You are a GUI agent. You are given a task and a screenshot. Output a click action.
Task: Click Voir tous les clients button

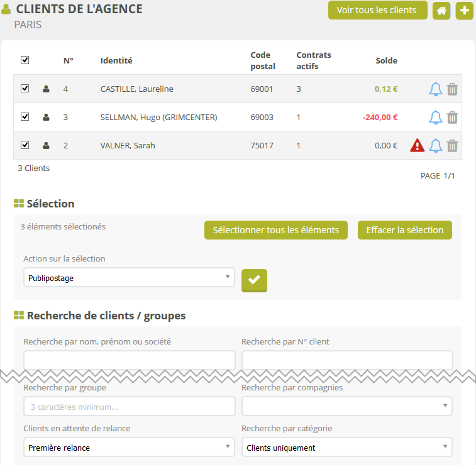(x=377, y=10)
